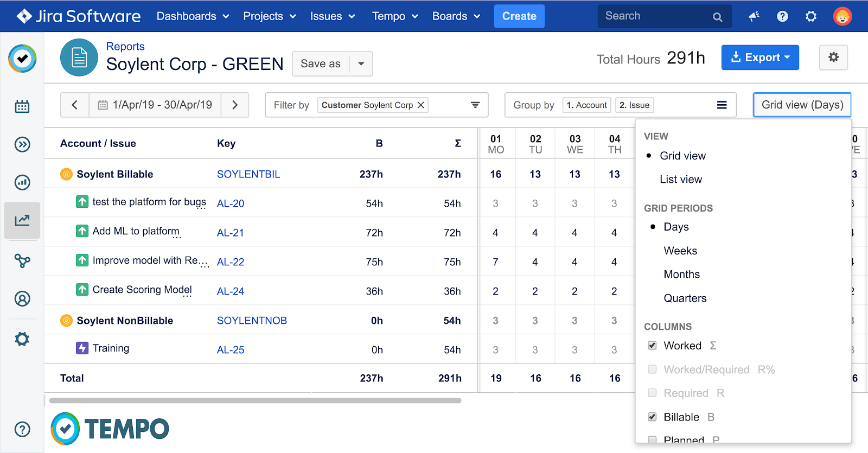This screenshot has height=453, width=868.
Task: Remove the Customer Soylent Corp filter
Action: (x=421, y=105)
